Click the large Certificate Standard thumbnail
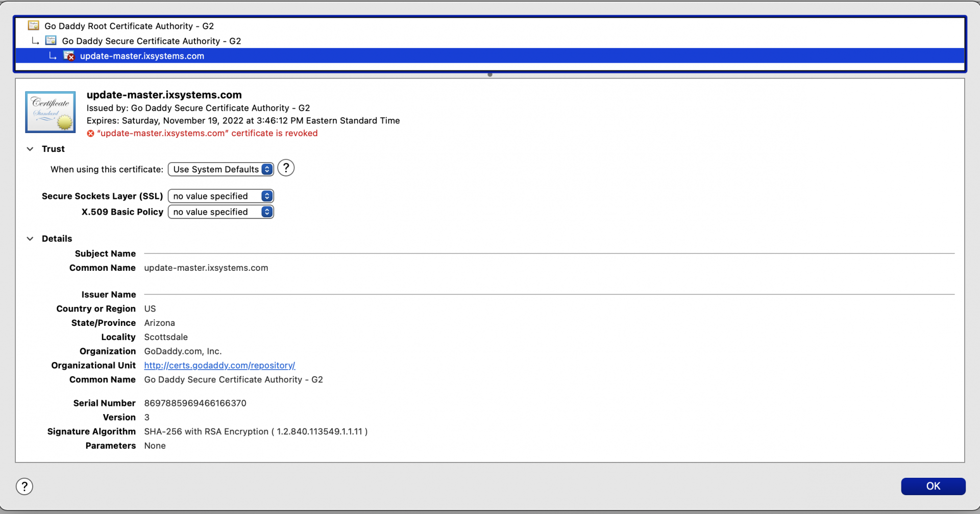The width and height of the screenshot is (980, 514). pyautogui.click(x=51, y=112)
